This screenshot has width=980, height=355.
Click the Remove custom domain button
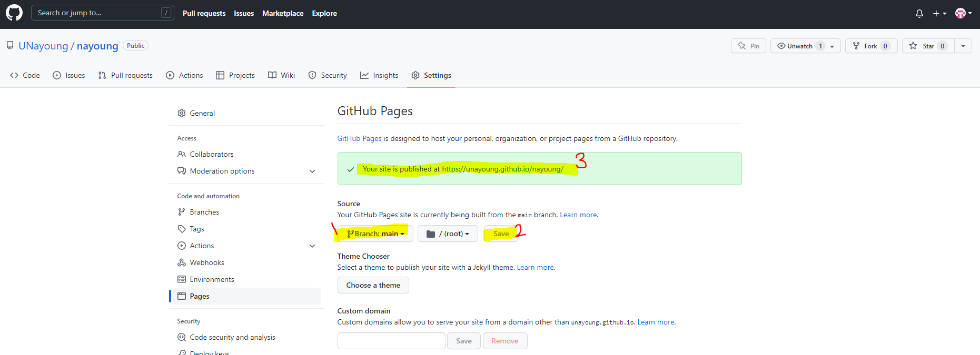click(505, 341)
